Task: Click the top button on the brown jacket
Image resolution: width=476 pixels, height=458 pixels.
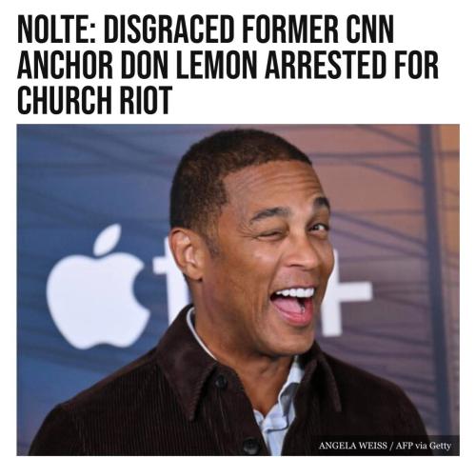Action: click(221, 382)
